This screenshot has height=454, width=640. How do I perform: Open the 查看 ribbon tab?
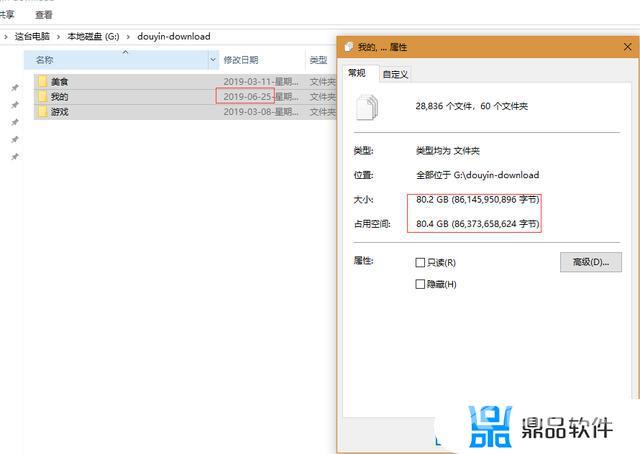coord(44,15)
